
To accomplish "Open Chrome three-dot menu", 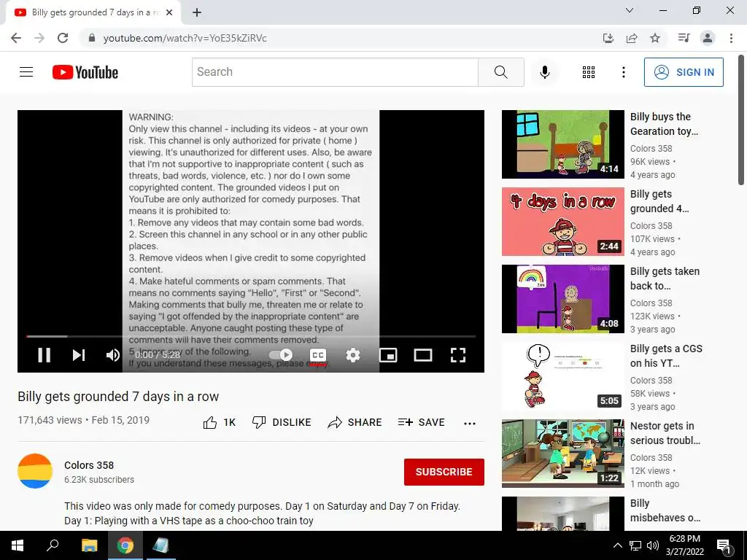I will [731, 38].
